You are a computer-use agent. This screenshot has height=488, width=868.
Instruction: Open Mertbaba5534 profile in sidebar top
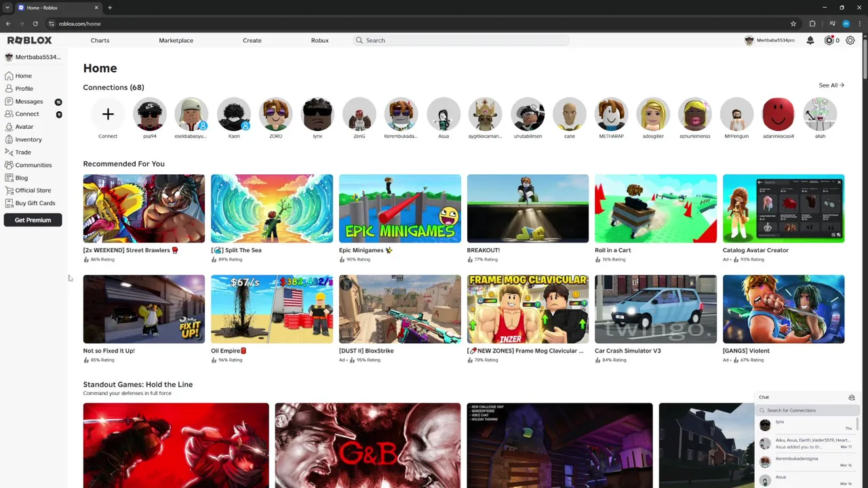[33, 58]
